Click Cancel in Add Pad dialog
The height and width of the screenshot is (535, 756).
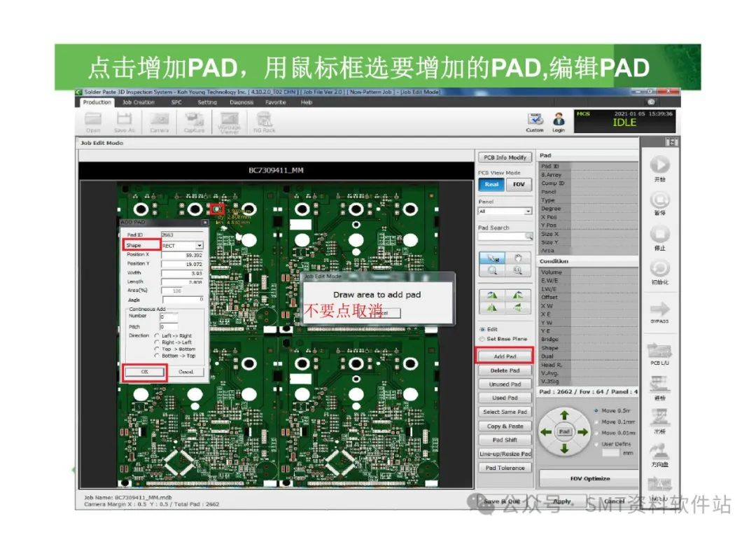point(185,372)
